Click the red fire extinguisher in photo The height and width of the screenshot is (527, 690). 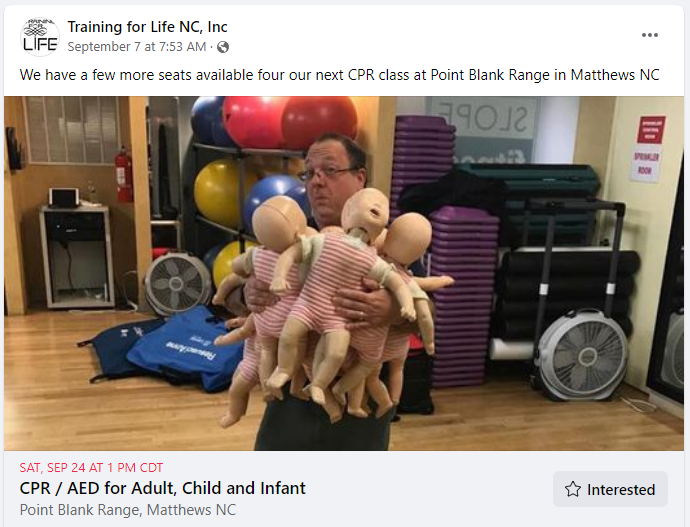[x=124, y=175]
